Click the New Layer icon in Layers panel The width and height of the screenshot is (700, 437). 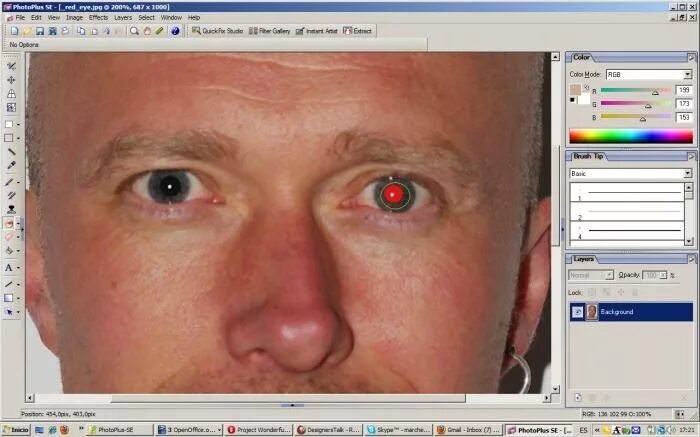tap(578, 397)
